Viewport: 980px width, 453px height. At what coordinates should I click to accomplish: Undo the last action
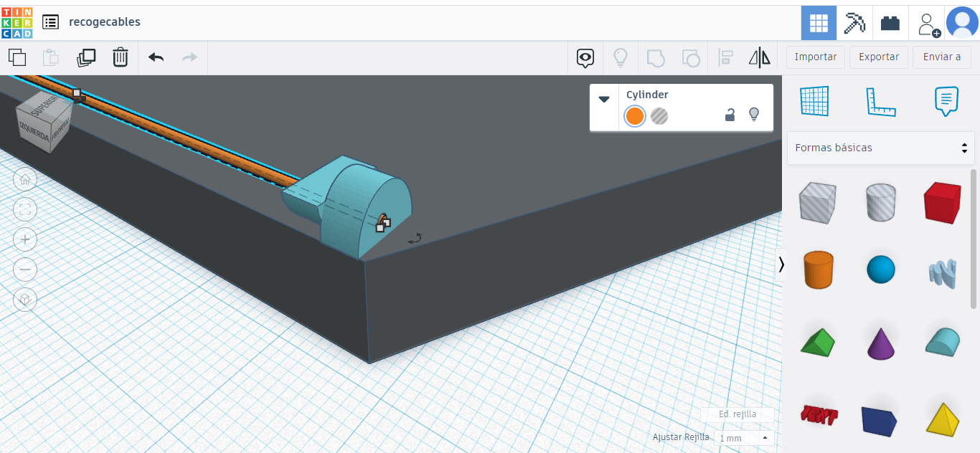click(x=156, y=57)
